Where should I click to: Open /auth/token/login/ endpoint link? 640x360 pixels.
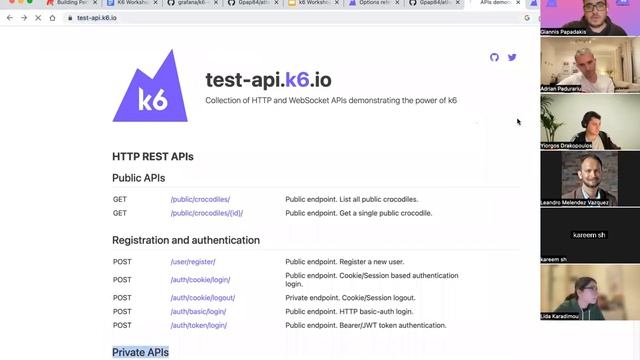tap(198, 325)
